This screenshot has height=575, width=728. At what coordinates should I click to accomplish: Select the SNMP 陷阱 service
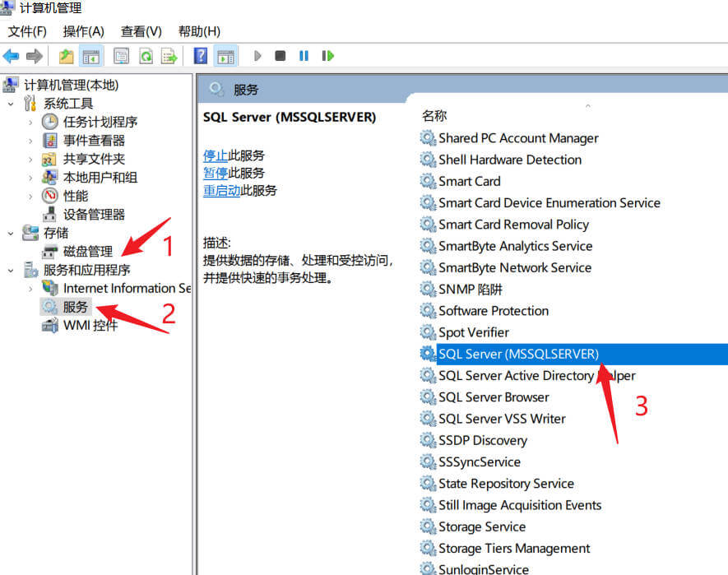click(471, 290)
